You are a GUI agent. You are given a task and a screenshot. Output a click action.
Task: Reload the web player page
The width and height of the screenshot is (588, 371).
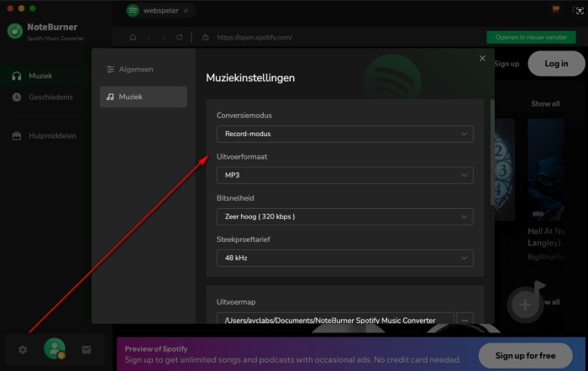coord(179,38)
